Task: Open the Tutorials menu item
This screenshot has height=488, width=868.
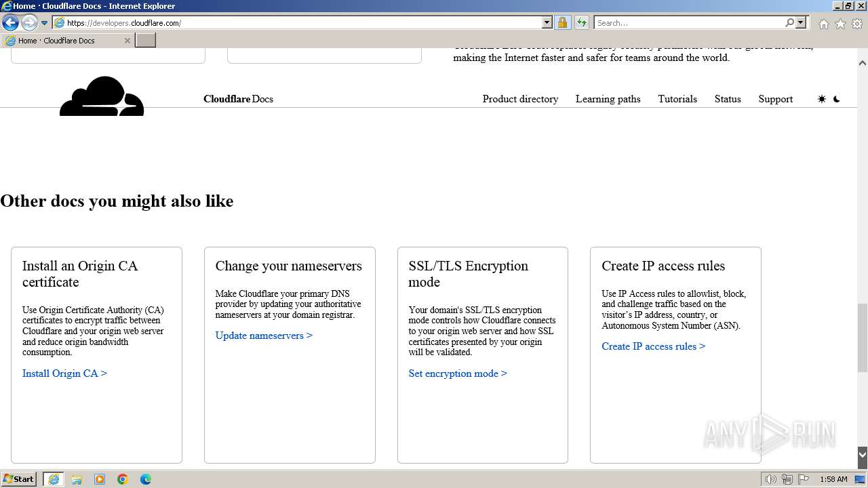Action: pos(677,99)
